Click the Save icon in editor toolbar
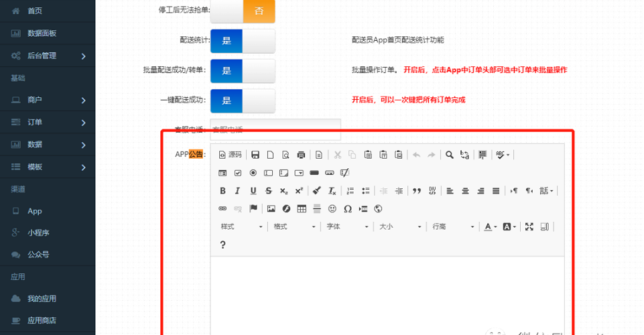The height and width of the screenshot is (335, 644). click(x=255, y=155)
